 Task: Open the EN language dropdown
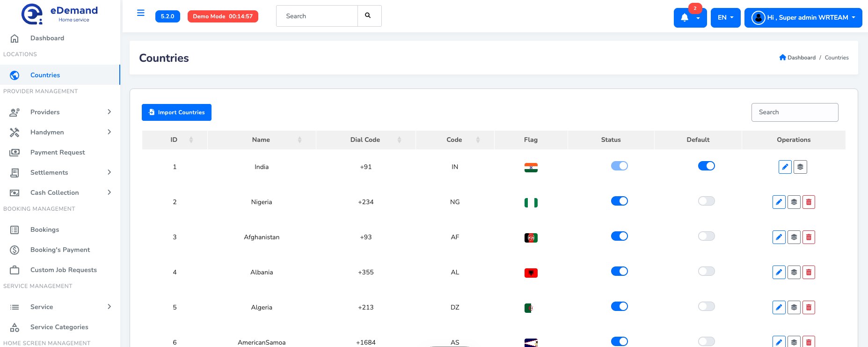click(725, 18)
